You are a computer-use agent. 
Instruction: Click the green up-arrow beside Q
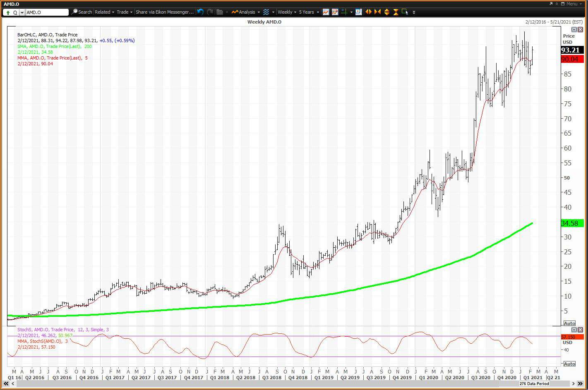click(x=8, y=13)
